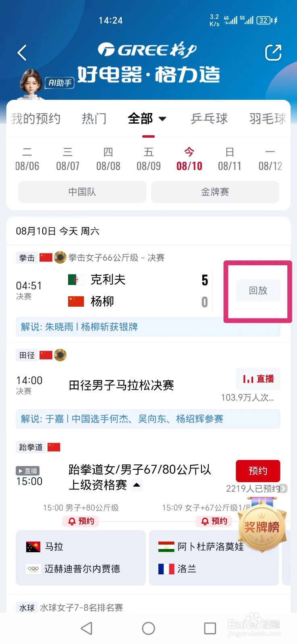Screen dimensions: 297x644
Task: Tap bell 预约 for 女子+67公斤级
Action: tap(214, 521)
